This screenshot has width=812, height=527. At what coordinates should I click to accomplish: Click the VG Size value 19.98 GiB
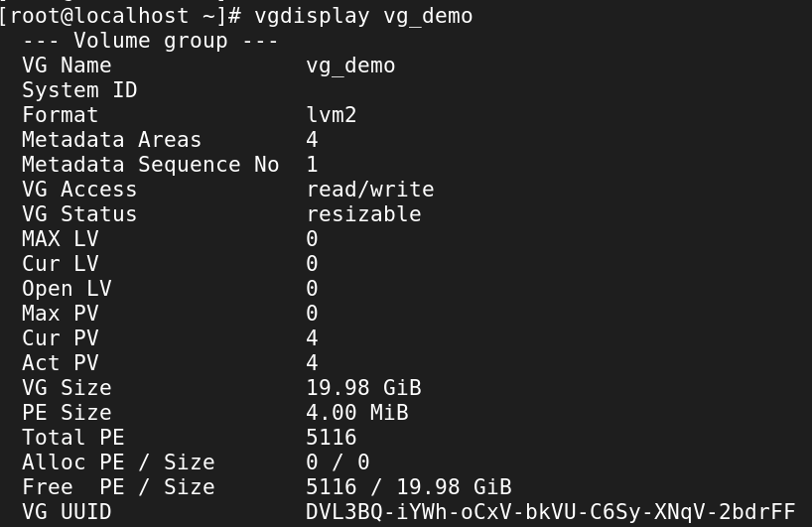363,388
